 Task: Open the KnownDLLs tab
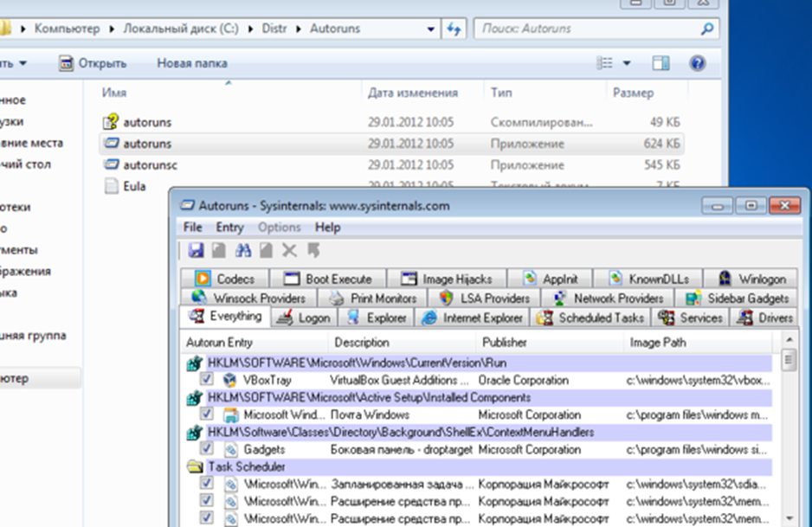(x=648, y=279)
